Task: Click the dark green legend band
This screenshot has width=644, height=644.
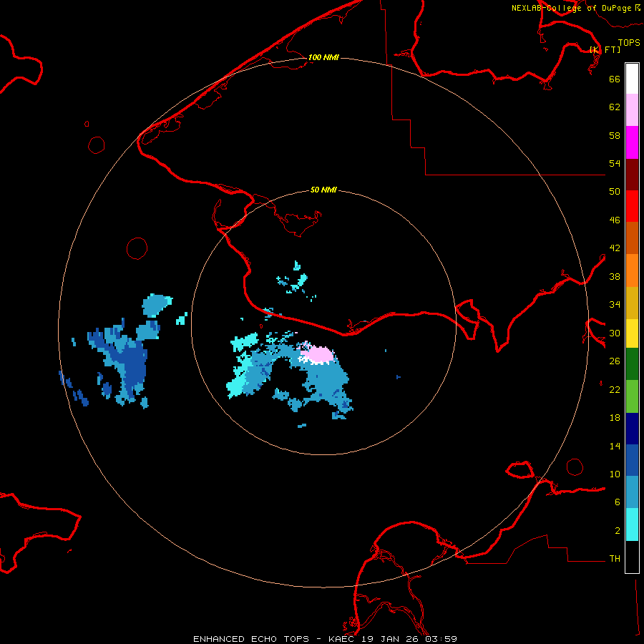Action: (632, 364)
